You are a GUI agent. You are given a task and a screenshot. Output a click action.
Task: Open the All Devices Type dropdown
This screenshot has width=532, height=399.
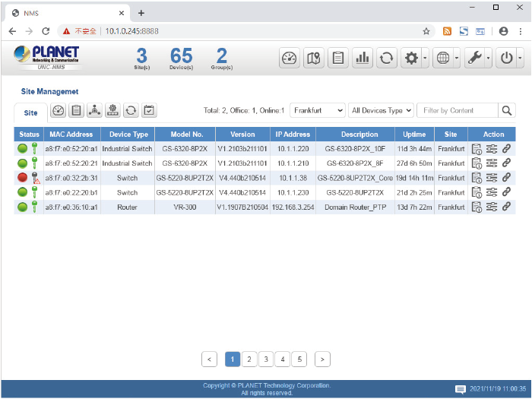(x=382, y=110)
